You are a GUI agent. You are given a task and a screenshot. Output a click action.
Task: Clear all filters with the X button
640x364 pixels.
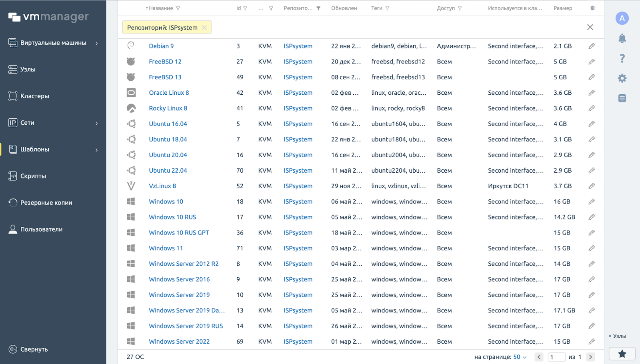point(590,27)
